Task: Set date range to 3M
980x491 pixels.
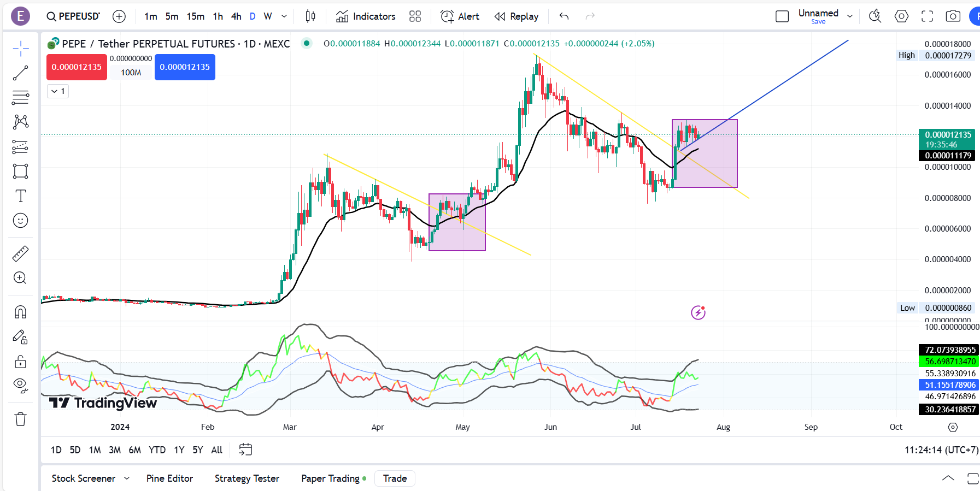Action: 115,450
